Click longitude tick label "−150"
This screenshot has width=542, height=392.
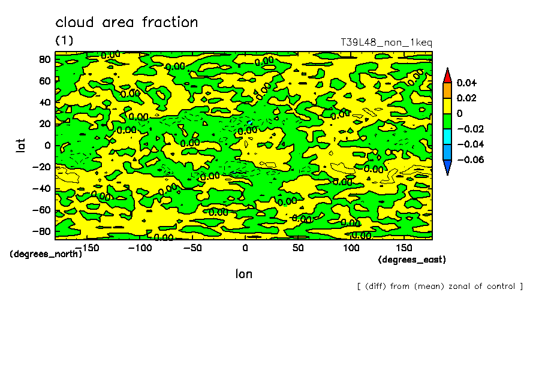[87, 248]
